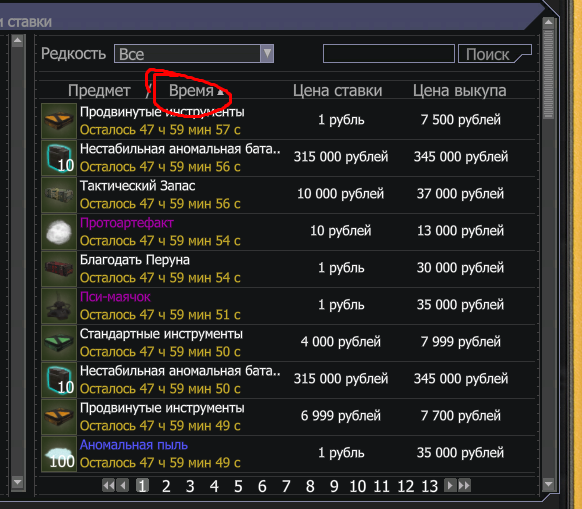Click the left scrollbar up arrow
The height and width of the screenshot is (509, 582).
point(17,41)
